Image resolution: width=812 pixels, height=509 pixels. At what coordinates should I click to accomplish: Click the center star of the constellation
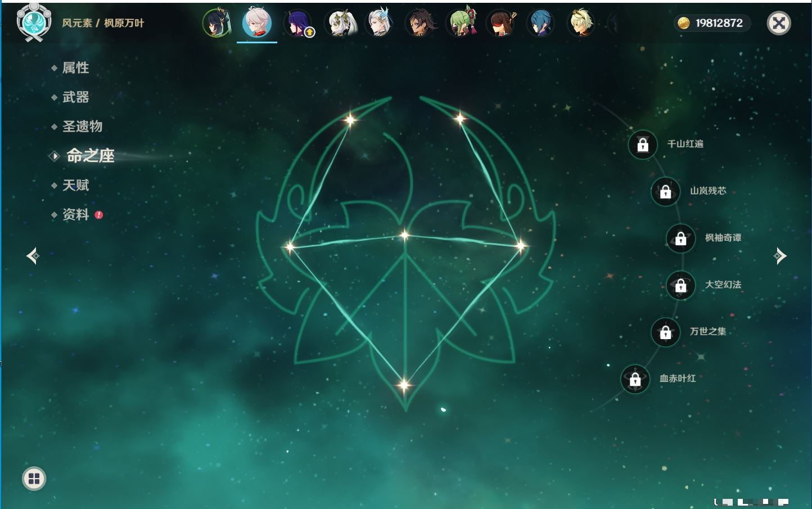tap(405, 235)
